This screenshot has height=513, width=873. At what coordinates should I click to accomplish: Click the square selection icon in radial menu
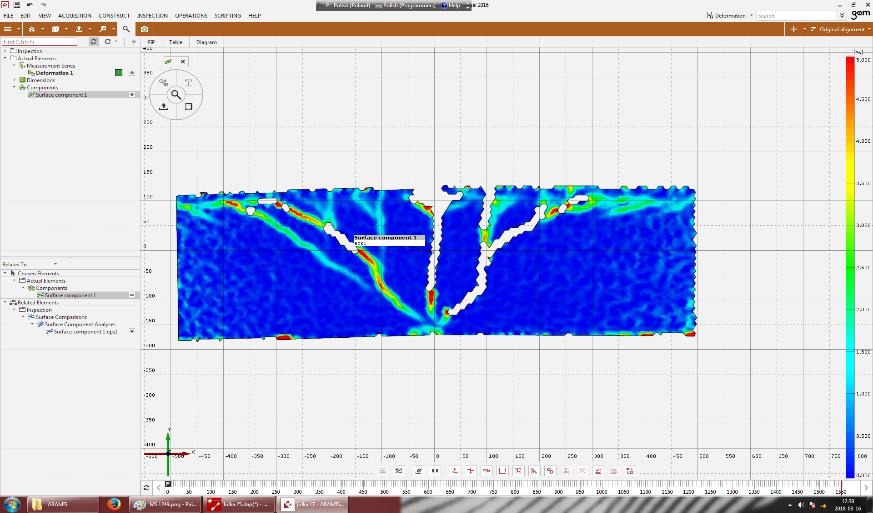[188, 106]
